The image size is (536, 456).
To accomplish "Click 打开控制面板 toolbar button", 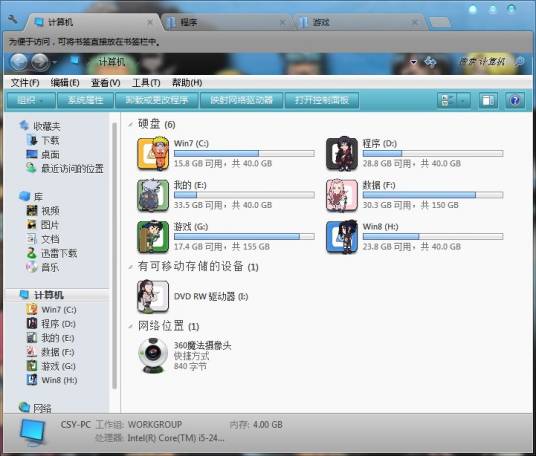I will click(x=322, y=100).
